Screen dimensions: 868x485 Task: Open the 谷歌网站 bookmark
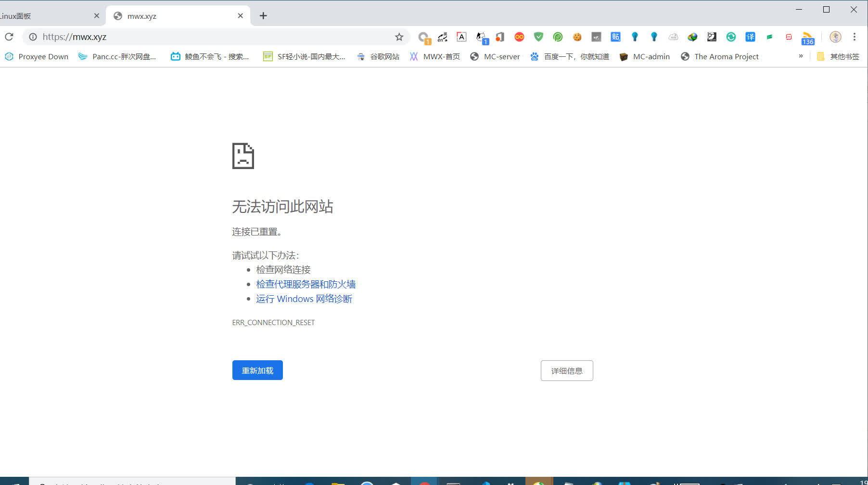pos(378,56)
